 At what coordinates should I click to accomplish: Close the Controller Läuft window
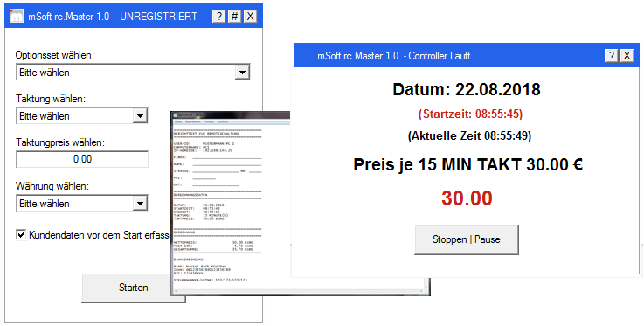tap(627, 56)
